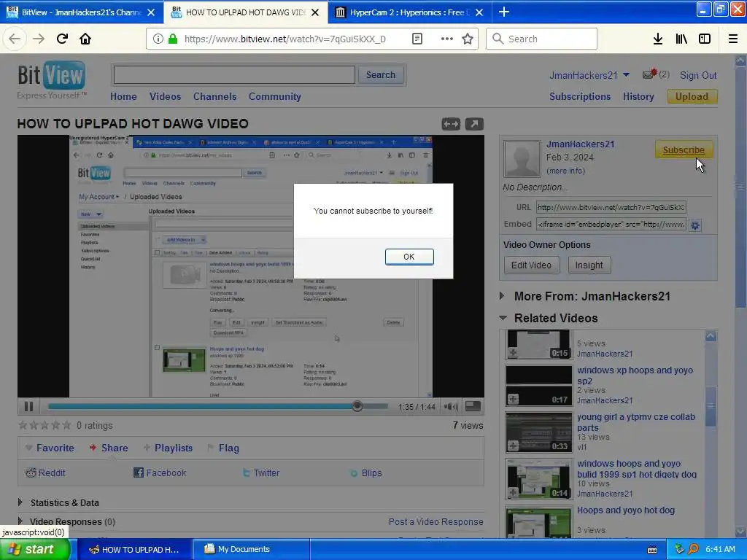This screenshot has height=560, width=747.
Task: Click the BitView site search input
Action: (x=234, y=75)
